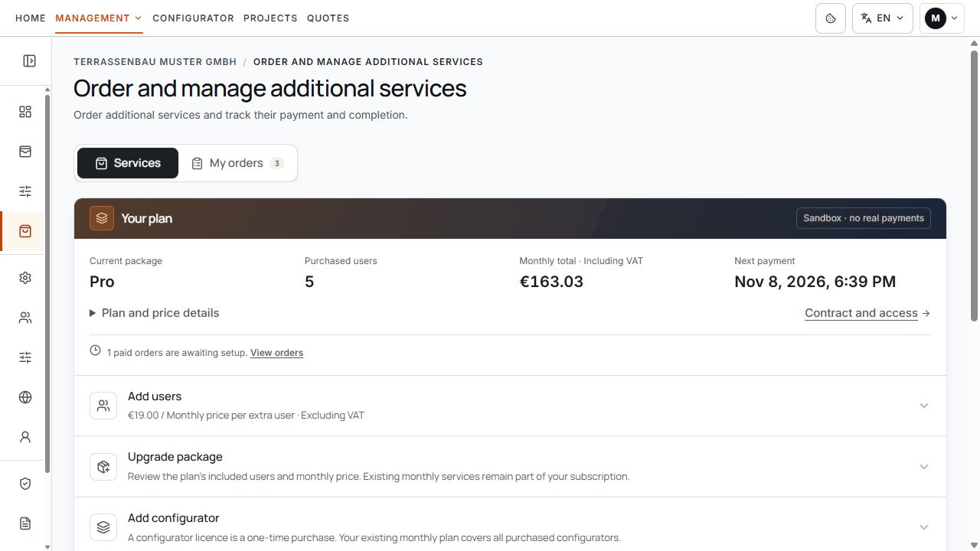Image resolution: width=980 pixels, height=551 pixels.
Task: Open the single person icon in sidebar
Action: tap(25, 437)
